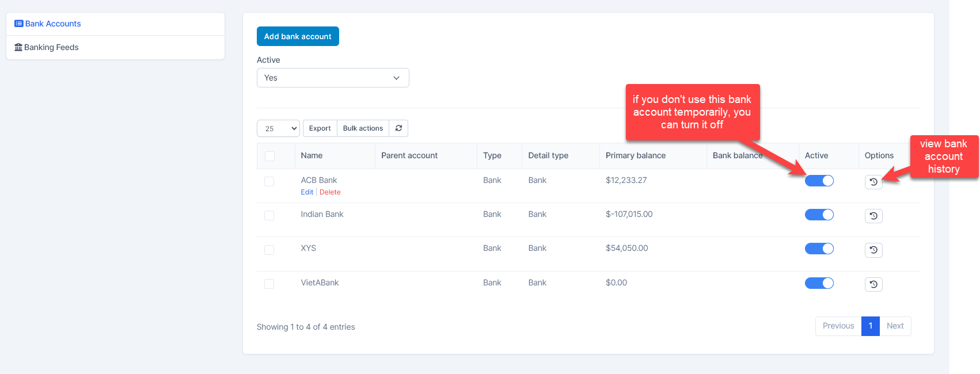
Task: Open the Bulk actions menu
Action: pos(363,128)
